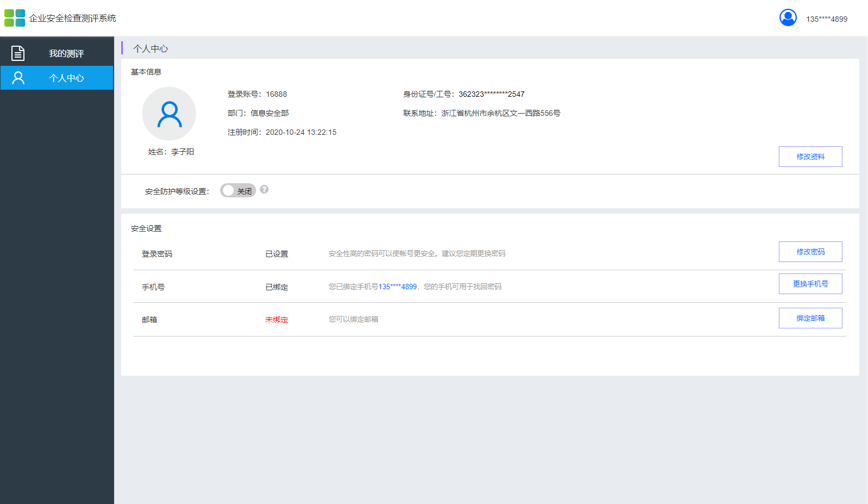The height and width of the screenshot is (504, 868).
Task: Click the 安全防护等级设置 label
Action: (x=177, y=191)
